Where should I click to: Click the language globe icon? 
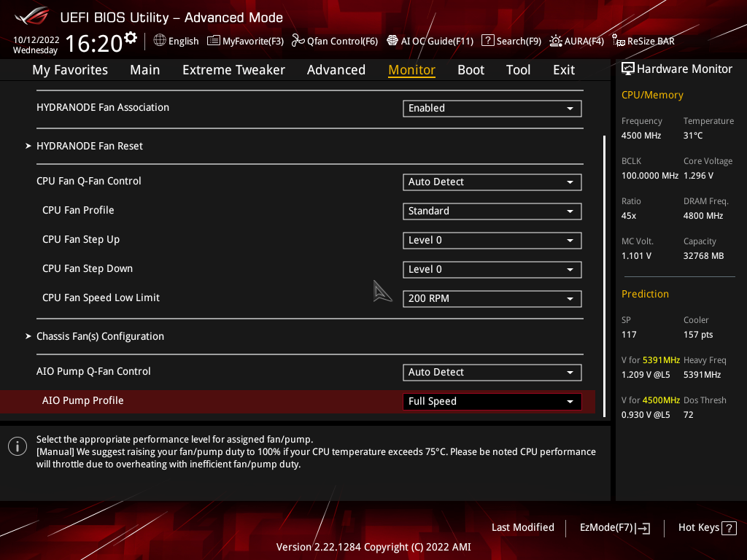click(x=160, y=41)
